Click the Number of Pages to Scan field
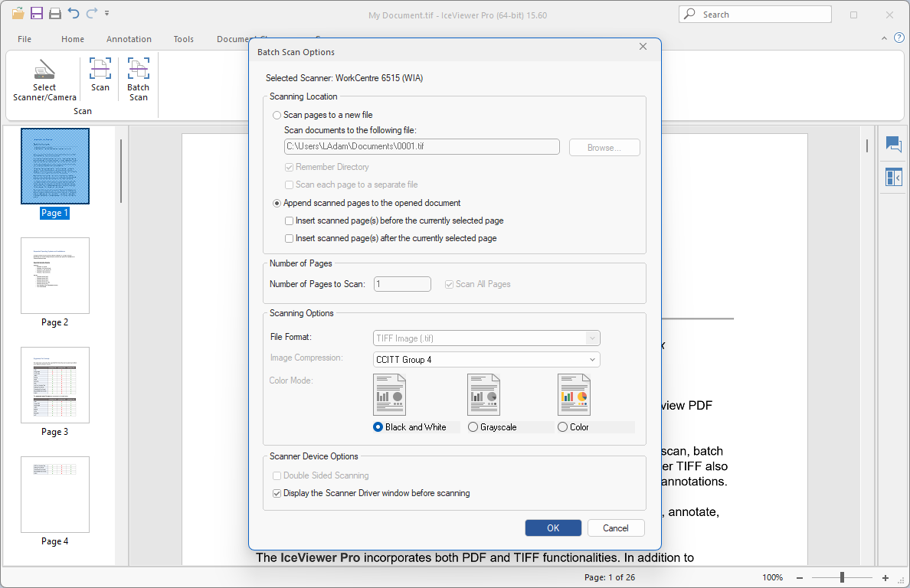 [402, 284]
